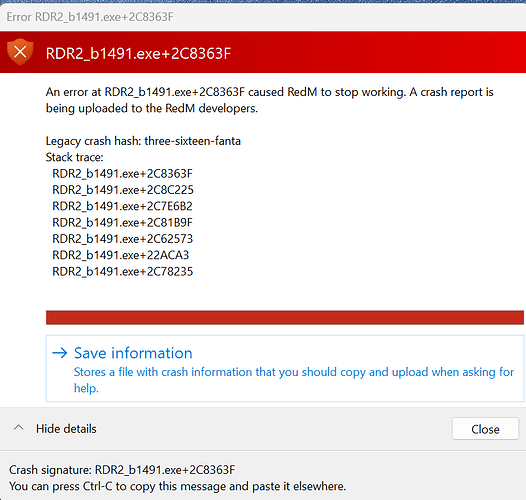Select the Legacy crash hash three-sixteen-fanta line
The image size is (526, 500).
click(143, 141)
